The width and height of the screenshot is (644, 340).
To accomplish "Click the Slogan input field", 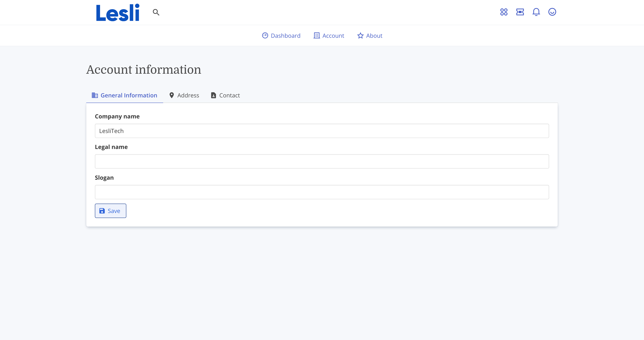I will 322,192.
